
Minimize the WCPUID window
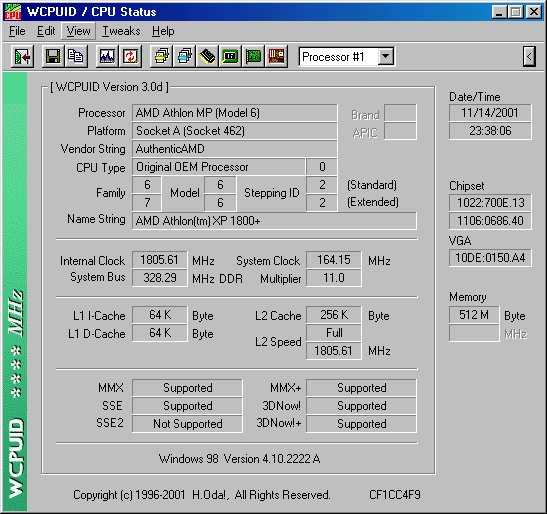click(x=499, y=12)
